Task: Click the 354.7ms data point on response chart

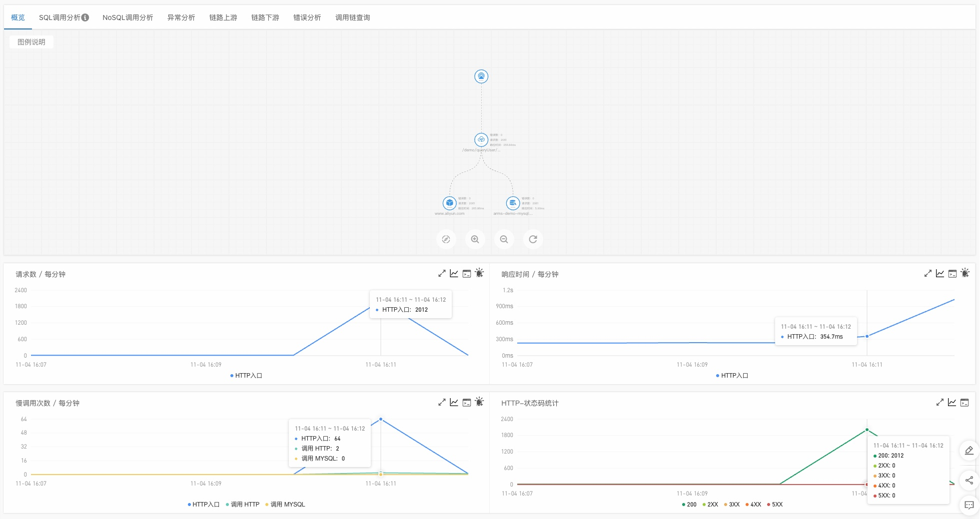Action: (x=867, y=336)
